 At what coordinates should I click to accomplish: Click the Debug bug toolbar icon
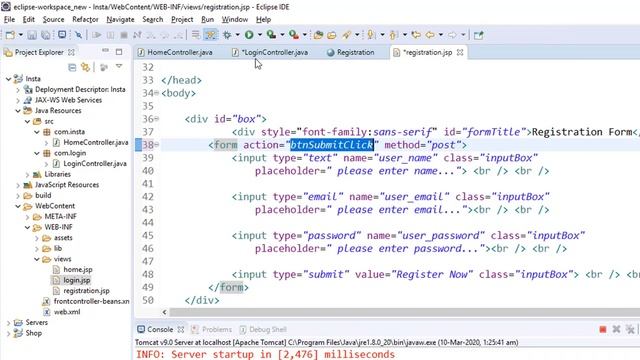point(227,35)
